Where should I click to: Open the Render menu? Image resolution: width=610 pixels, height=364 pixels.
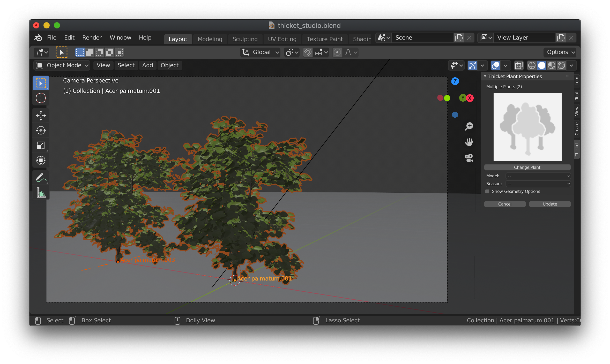(92, 38)
